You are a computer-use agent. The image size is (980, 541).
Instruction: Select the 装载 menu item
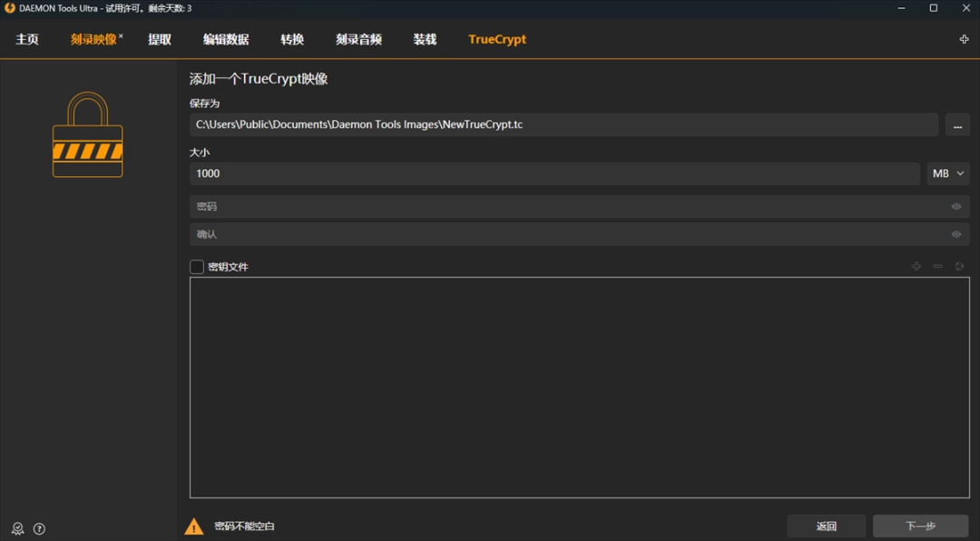point(424,39)
